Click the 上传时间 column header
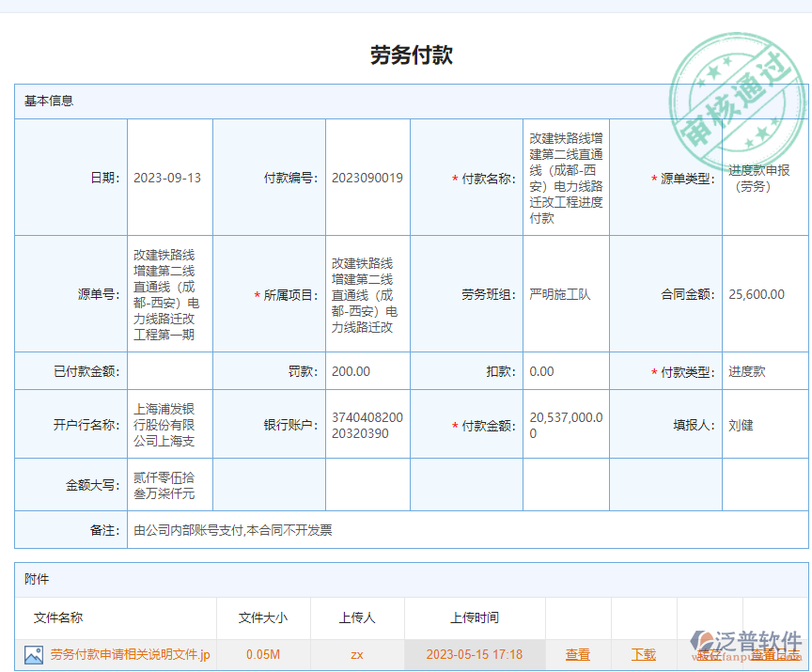Screen dimensions: 812x672 (x=476, y=618)
